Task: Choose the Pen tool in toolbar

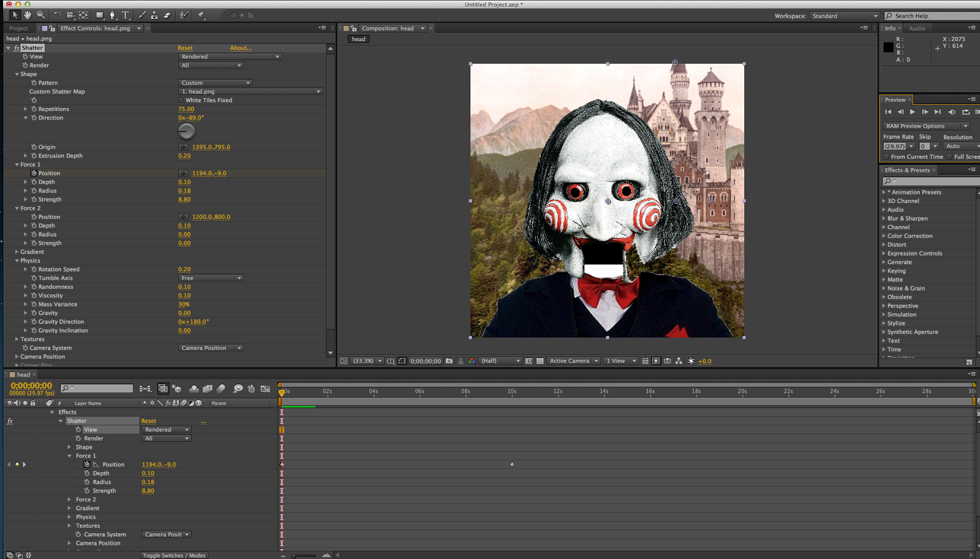Action: pyautogui.click(x=112, y=15)
